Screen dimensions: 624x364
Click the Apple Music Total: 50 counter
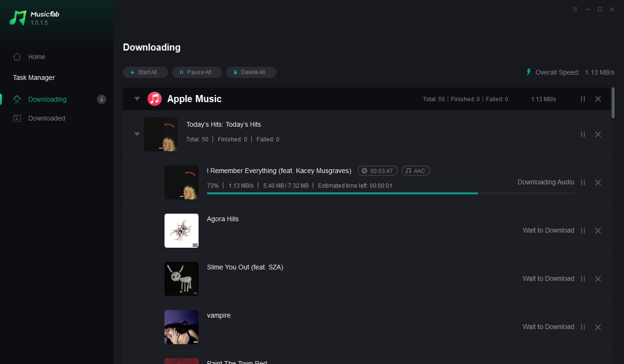coord(434,99)
